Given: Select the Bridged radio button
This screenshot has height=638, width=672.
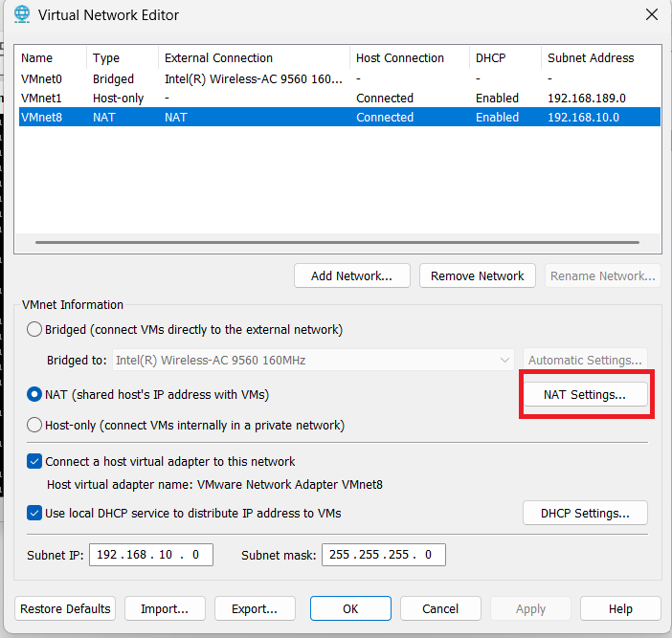Looking at the screenshot, I should coord(34,330).
